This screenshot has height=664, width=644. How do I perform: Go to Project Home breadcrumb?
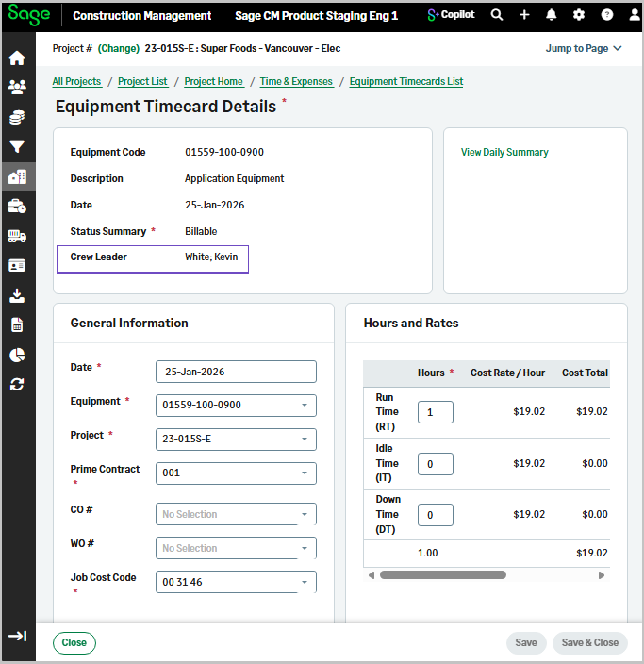pos(213,82)
